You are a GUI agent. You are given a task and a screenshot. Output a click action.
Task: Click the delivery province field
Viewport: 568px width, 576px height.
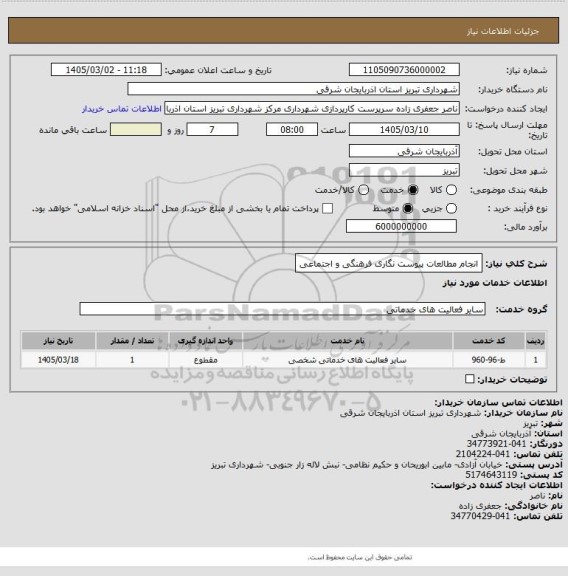point(404,151)
